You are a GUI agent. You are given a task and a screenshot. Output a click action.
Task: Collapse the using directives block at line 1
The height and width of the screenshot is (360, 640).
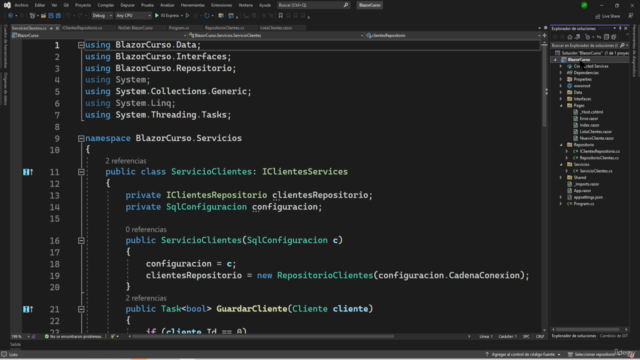pos(81,45)
